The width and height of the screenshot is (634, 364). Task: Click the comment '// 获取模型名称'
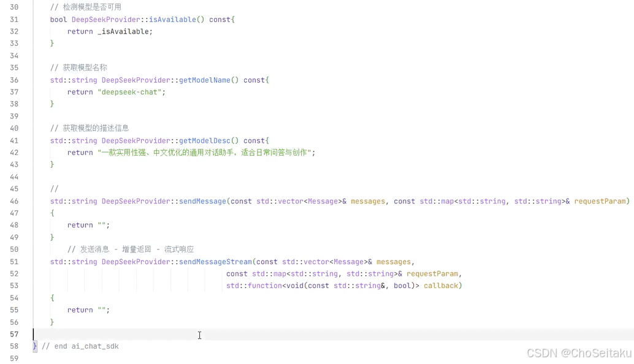(78, 67)
